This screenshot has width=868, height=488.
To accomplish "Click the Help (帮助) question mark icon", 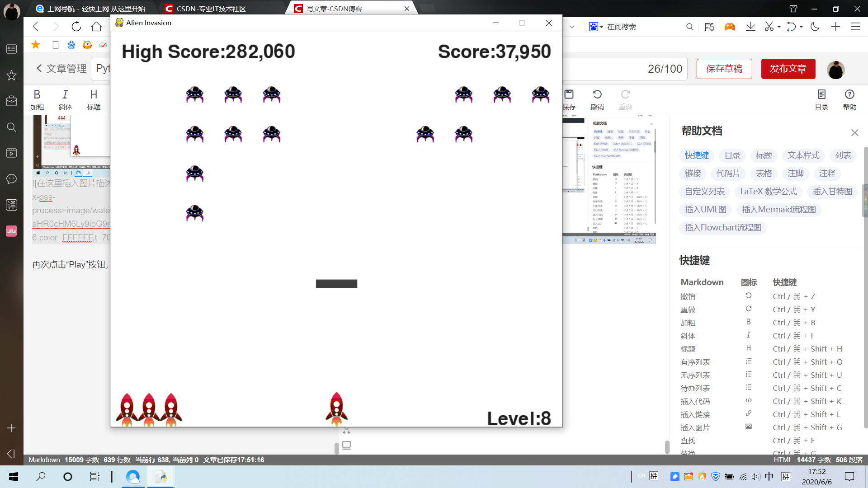I will (849, 94).
